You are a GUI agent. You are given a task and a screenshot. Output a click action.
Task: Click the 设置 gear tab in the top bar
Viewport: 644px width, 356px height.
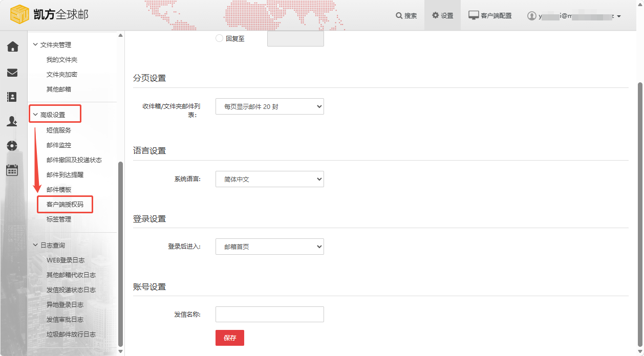pos(443,16)
